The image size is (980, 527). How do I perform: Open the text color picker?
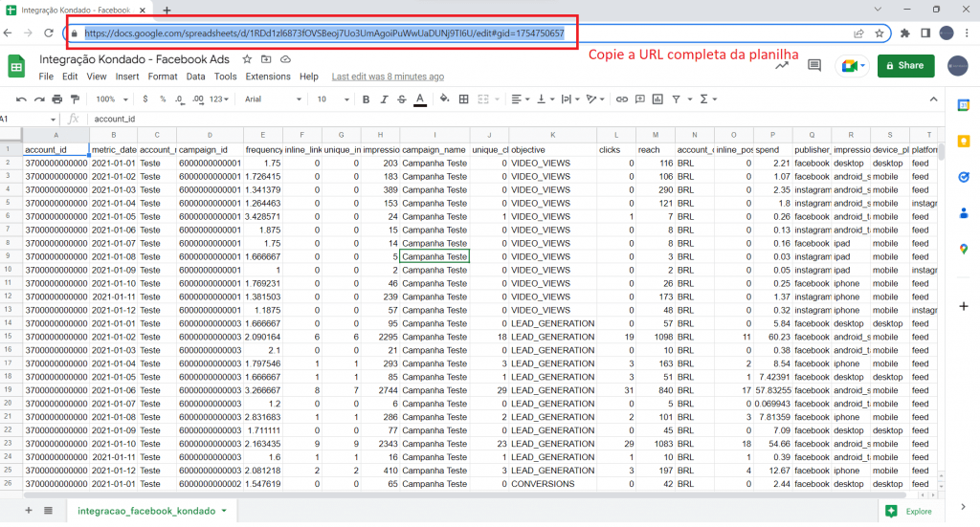(x=419, y=99)
